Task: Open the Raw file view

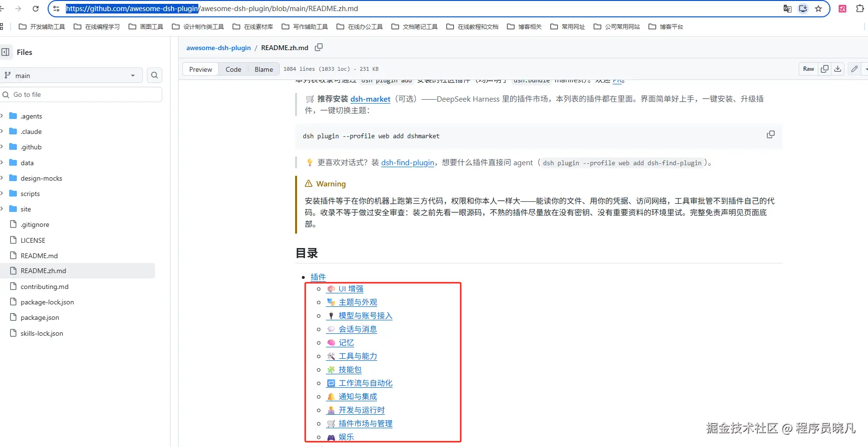Action: point(808,69)
